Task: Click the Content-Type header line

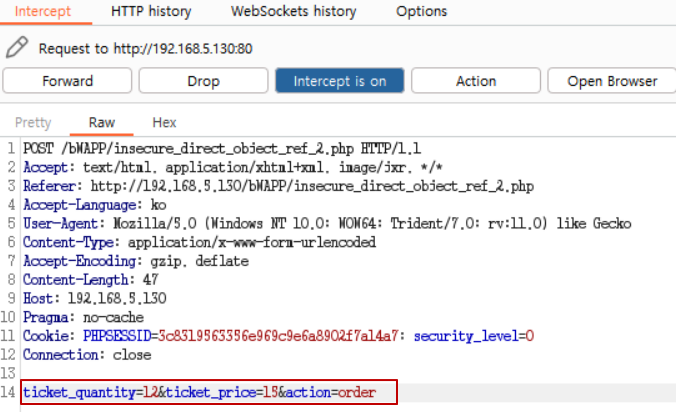Action: coord(199,242)
